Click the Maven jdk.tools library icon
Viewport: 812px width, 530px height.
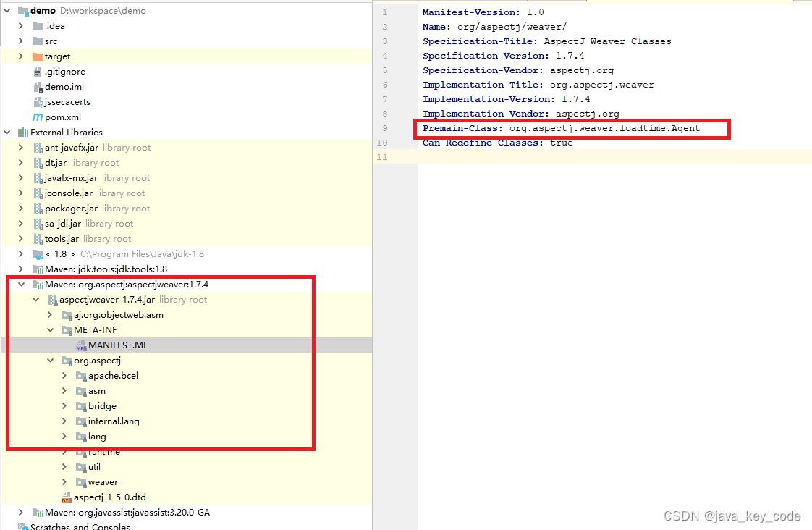(x=38, y=269)
